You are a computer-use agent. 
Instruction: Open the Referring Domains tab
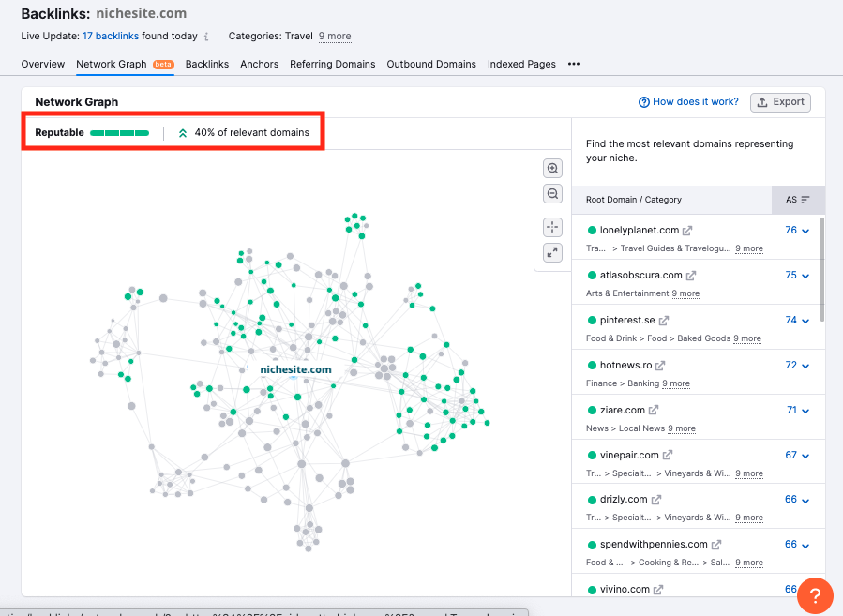[332, 64]
